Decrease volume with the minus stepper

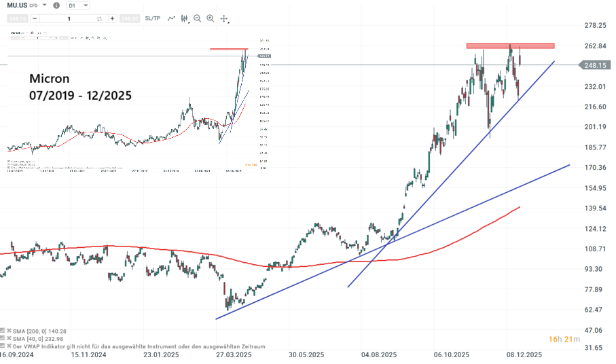pos(35,18)
